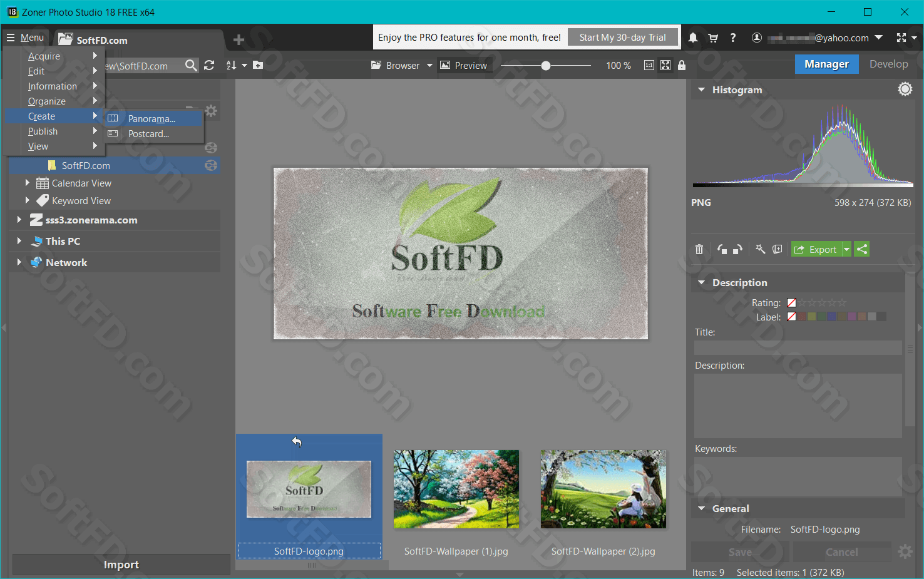Open the Organize submenu

coord(54,101)
